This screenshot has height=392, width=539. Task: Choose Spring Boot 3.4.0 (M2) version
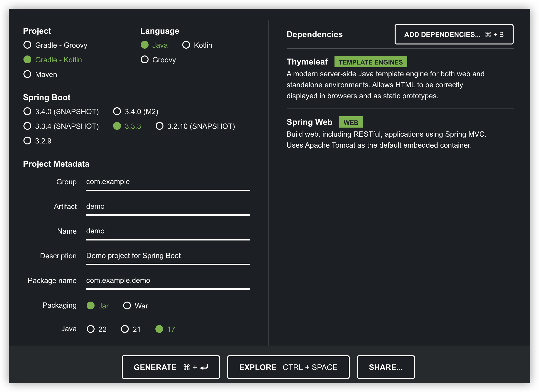pos(117,111)
